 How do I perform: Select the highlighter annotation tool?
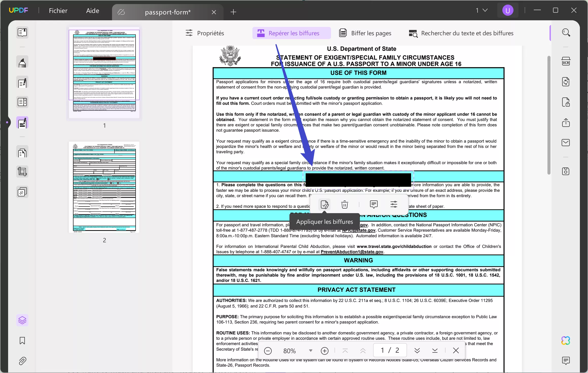(22, 62)
